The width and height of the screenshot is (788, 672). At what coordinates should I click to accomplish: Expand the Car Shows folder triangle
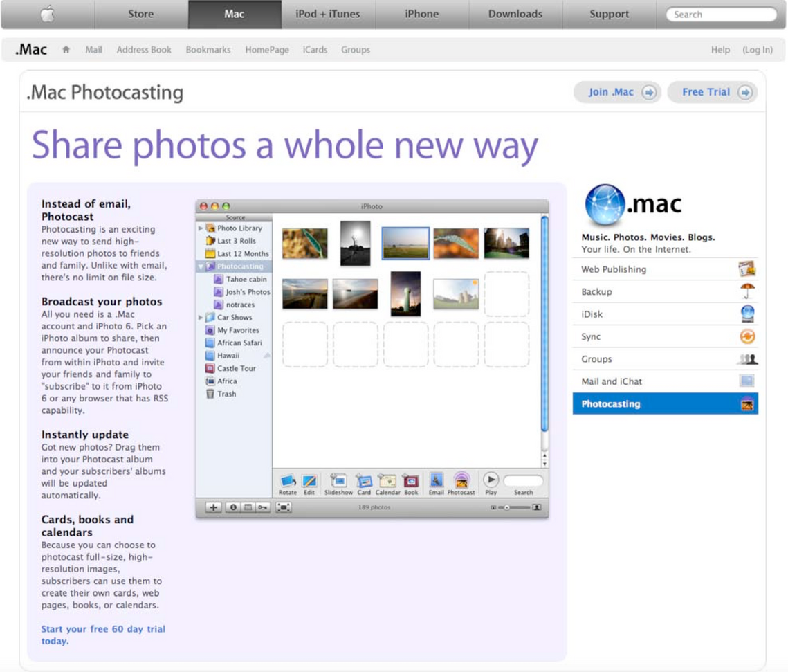(201, 318)
